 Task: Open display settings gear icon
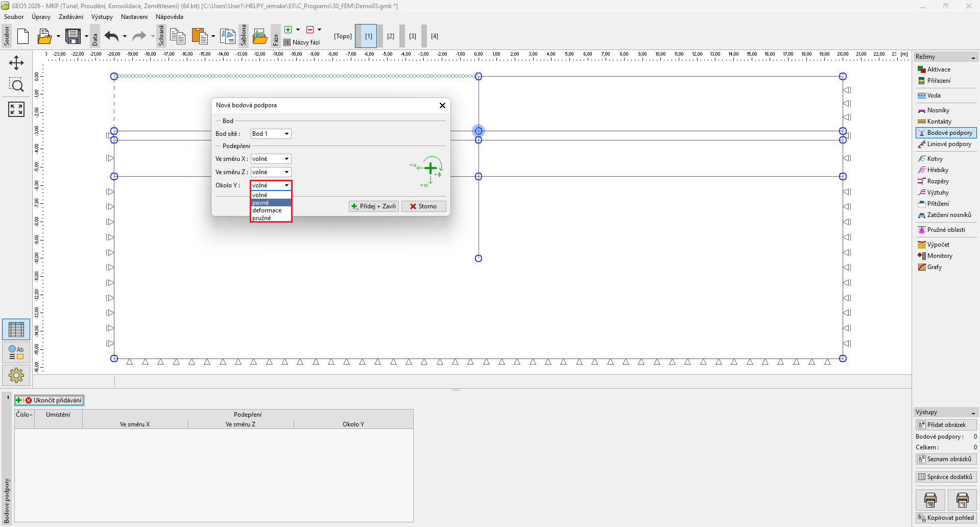click(x=16, y=375)
